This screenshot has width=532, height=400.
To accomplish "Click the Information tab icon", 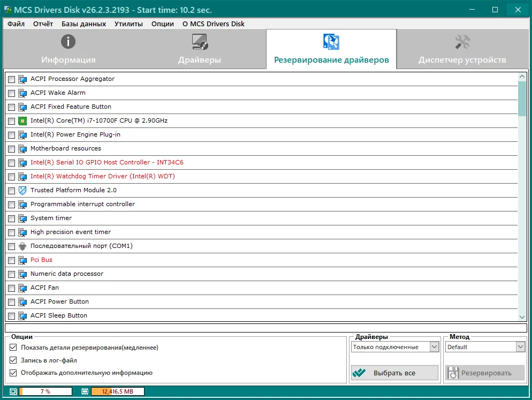I will pos(68,42).
